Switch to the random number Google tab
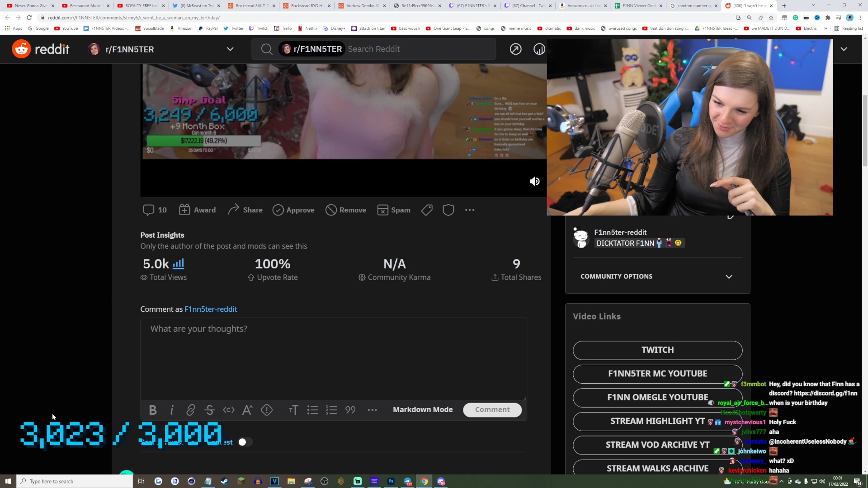Viewport: 868px width, 488px height. pyautogui.click(x=694, y=6)
